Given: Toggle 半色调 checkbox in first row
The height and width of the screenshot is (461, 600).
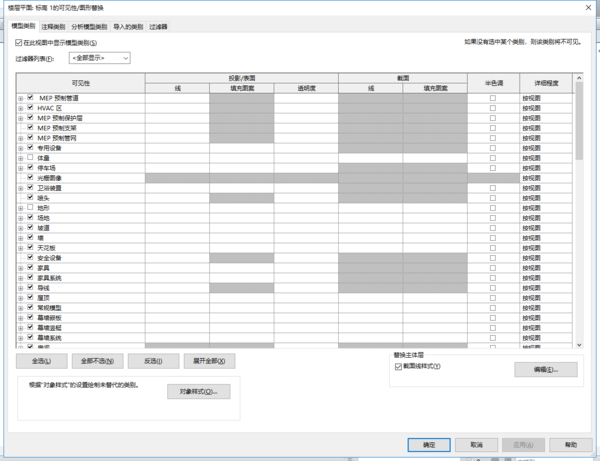Looking at the screenshot, I should click(492, 99).
